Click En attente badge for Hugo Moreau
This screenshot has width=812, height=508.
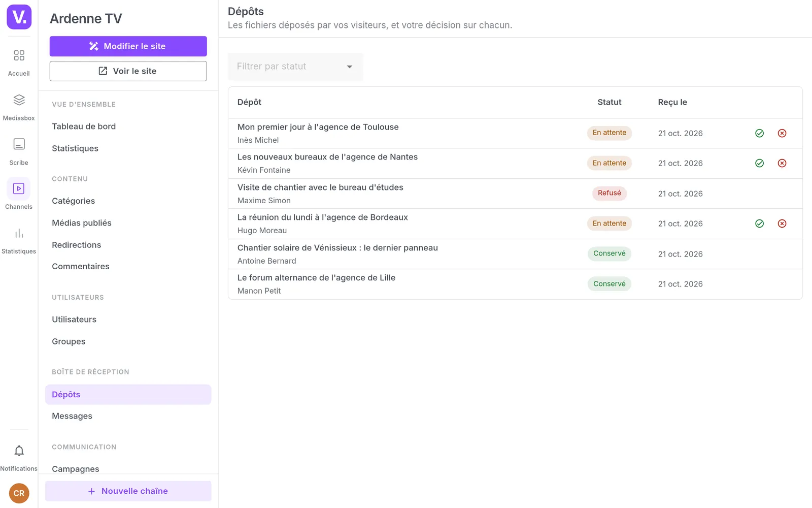pyautogui.click(x=610, y=224)
